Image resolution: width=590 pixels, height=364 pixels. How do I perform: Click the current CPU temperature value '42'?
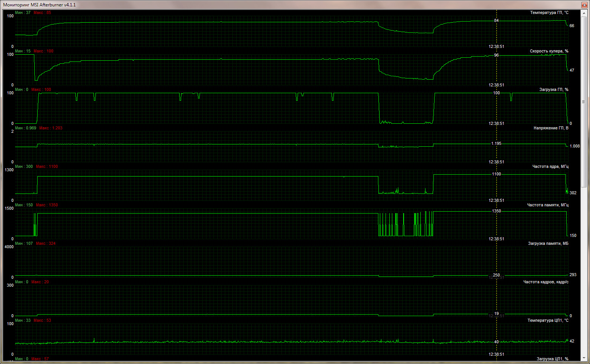(x=572, y=341)
